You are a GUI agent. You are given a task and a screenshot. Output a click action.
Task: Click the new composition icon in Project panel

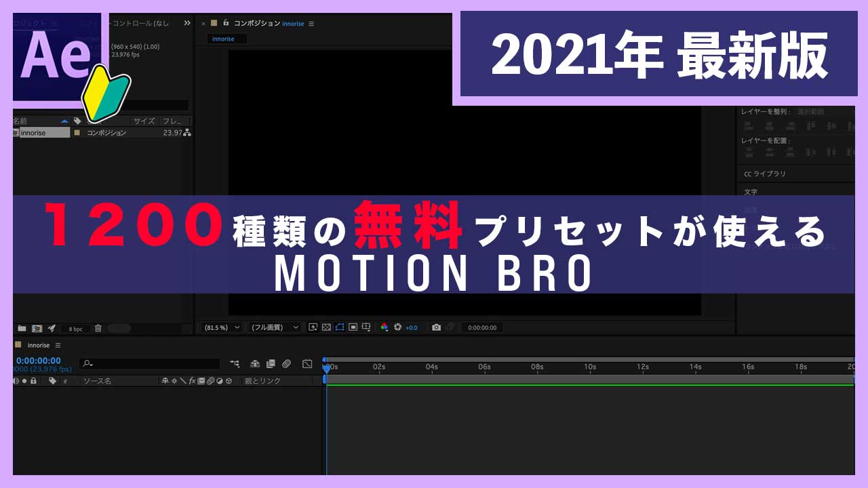[x=37, y=328]
